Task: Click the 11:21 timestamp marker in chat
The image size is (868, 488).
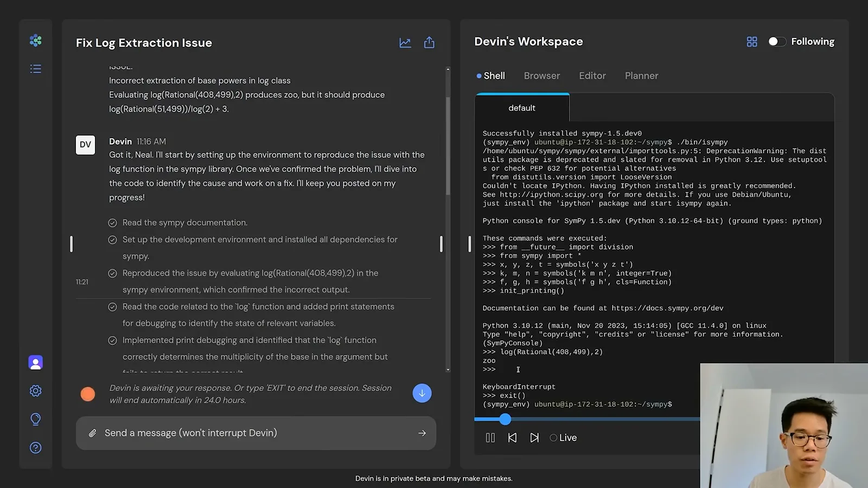Action: (82, 282)
